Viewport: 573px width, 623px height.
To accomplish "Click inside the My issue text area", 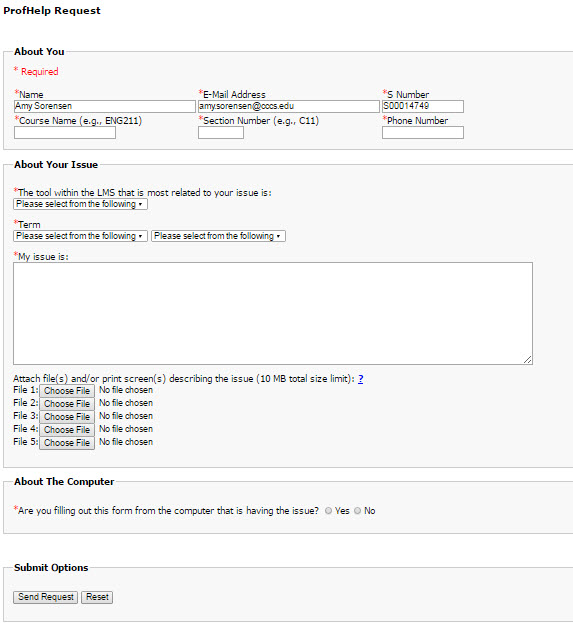I will click(x=273, y=313).
